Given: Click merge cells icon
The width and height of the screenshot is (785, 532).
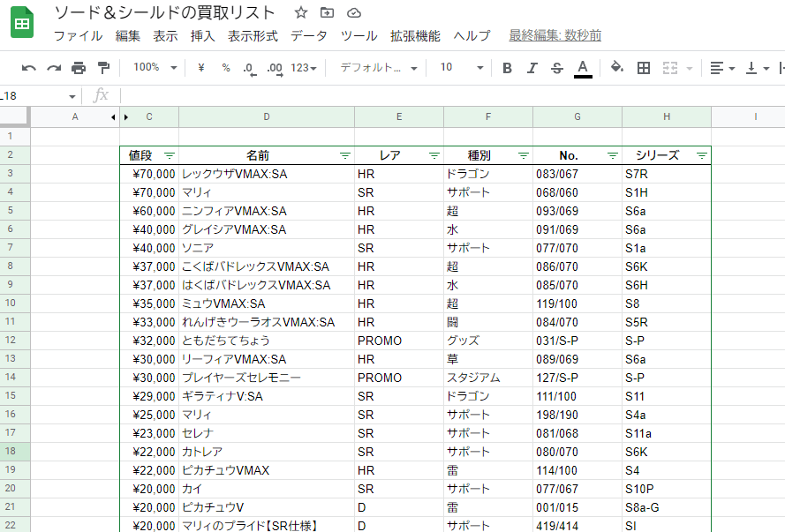Looking at the screenshot, I should (x=670, y=68).
